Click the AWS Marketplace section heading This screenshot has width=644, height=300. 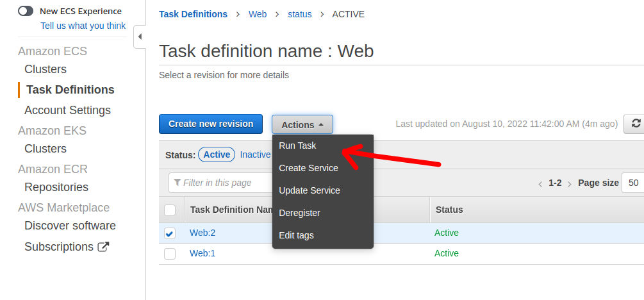(x=63, y=208)
